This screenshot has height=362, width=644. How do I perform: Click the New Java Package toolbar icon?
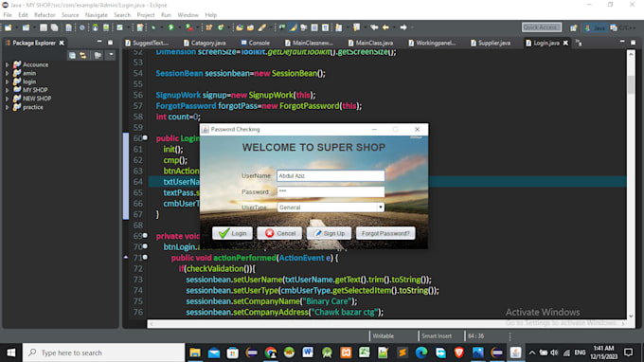coord(209,27)
